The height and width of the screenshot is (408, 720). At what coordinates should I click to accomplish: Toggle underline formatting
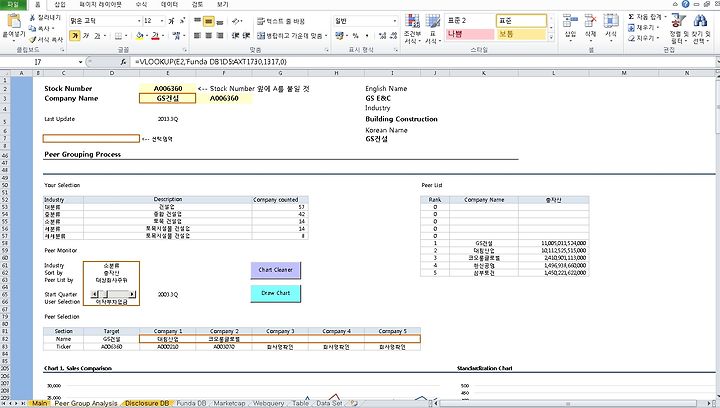click(97, 36)
